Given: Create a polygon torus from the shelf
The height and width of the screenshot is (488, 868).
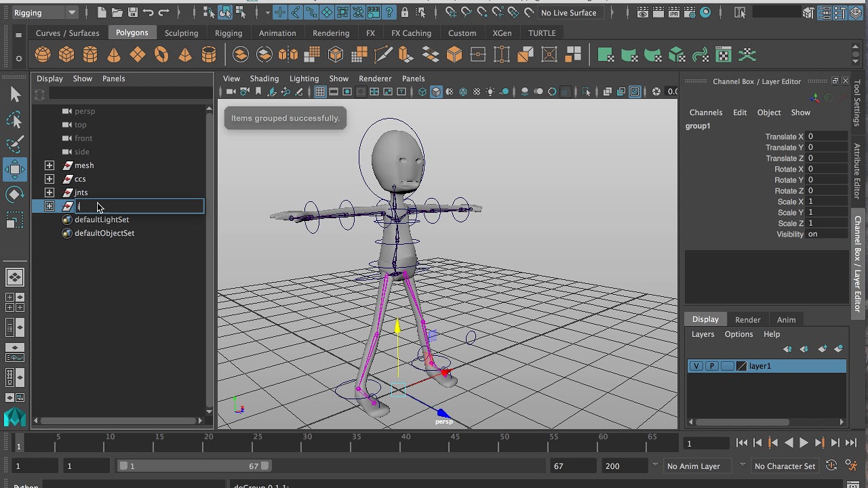Looking at the screenshot, I should coord(161,55).
